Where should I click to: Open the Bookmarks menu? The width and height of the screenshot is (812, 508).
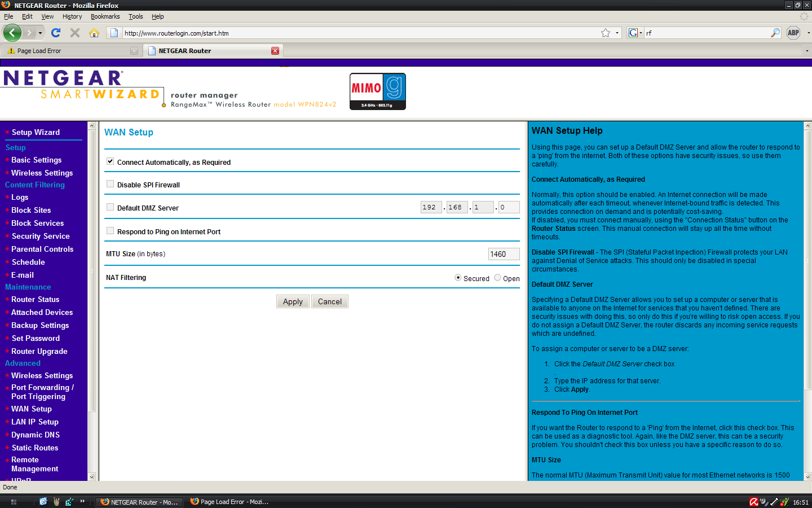pyautogui.click(x=105, y=16)
